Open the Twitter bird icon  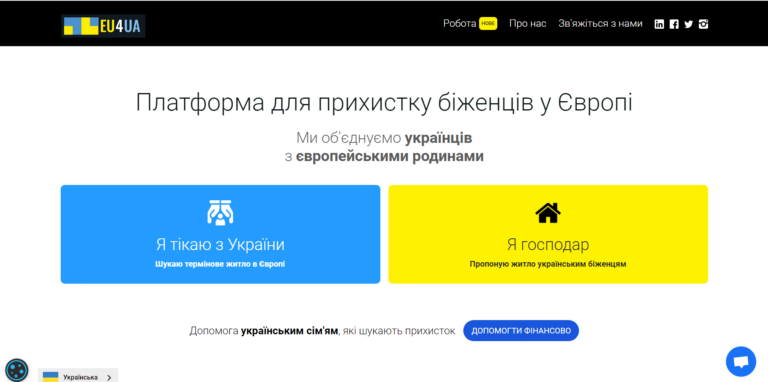[x=689, y=24]
